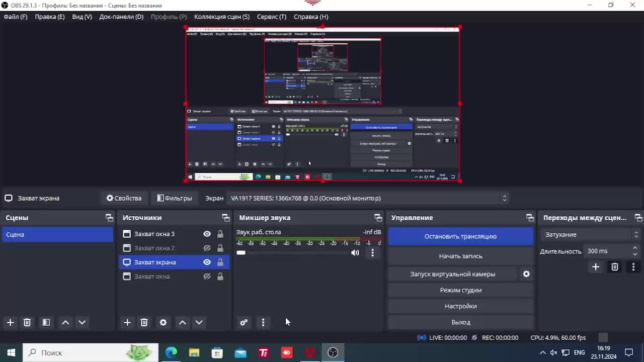This screenshot has width=644, height=362.
Task: Pop out the Управление dock panel
Action: click(530, 218)
